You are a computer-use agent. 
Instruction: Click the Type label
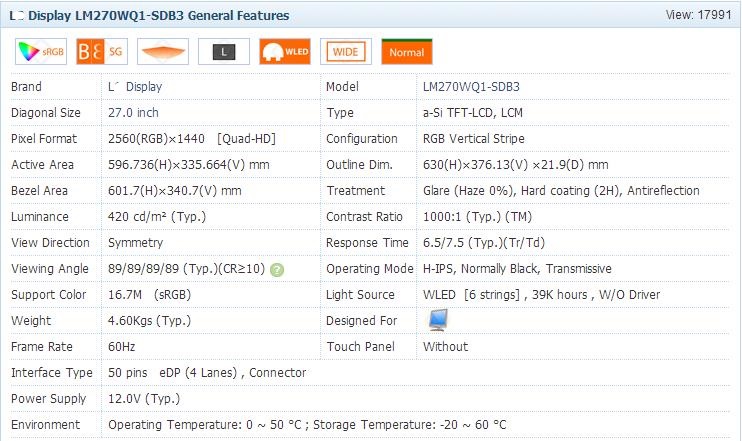(x=340, y=113)
